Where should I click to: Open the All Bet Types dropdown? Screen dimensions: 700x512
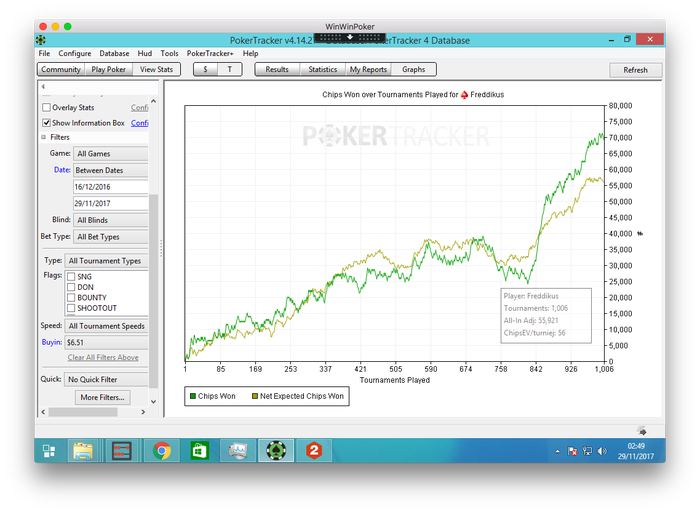pos(111,237)
